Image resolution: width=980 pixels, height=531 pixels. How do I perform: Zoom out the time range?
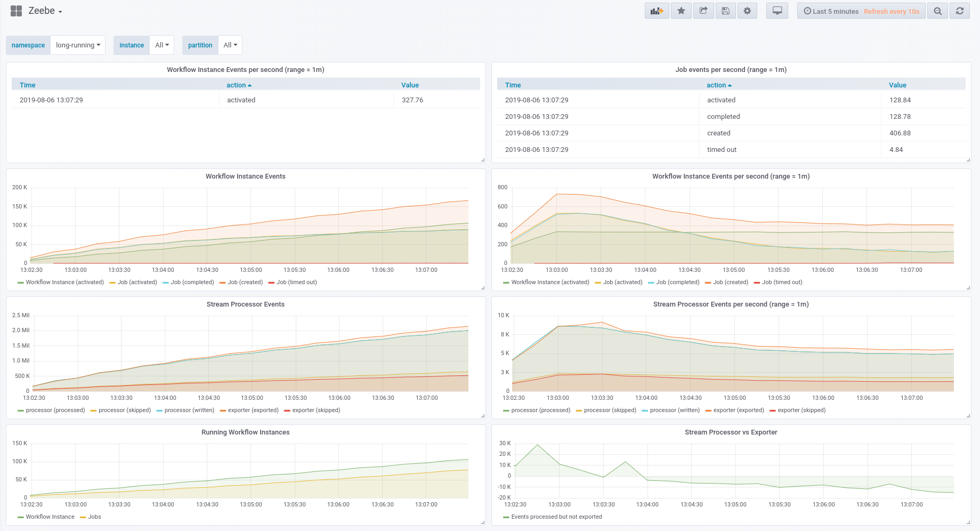[937, 11]
